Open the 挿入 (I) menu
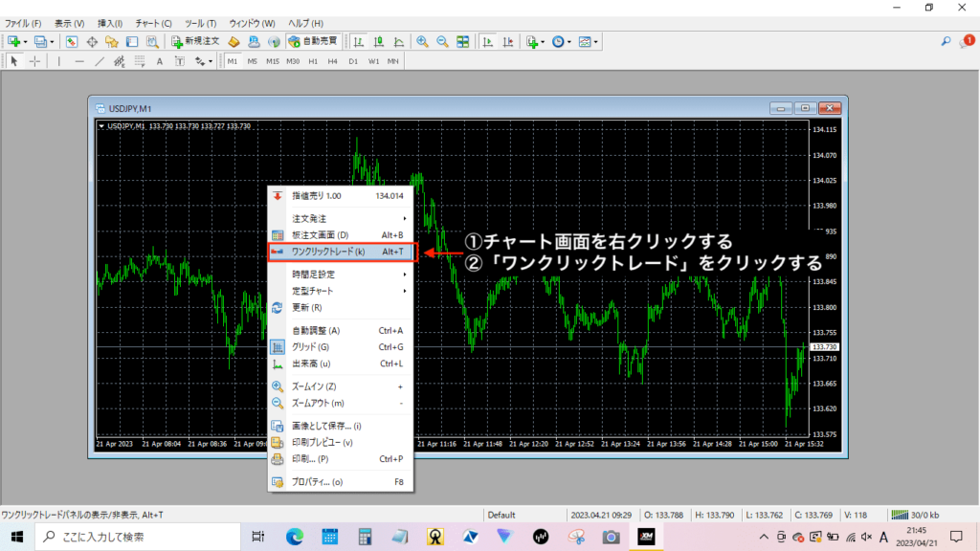Image resolution: width=980 pixels, height=551 pixels. point(110,23)
